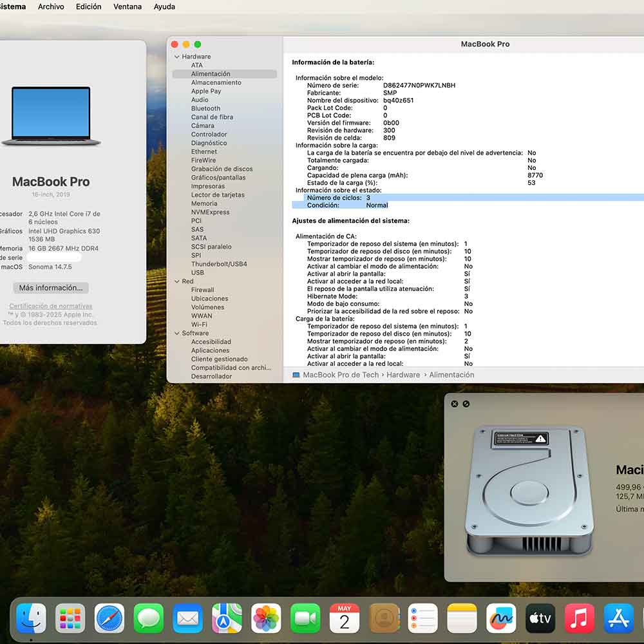
Task: Open the Edición menu
Action: click(x=89, y=6)
